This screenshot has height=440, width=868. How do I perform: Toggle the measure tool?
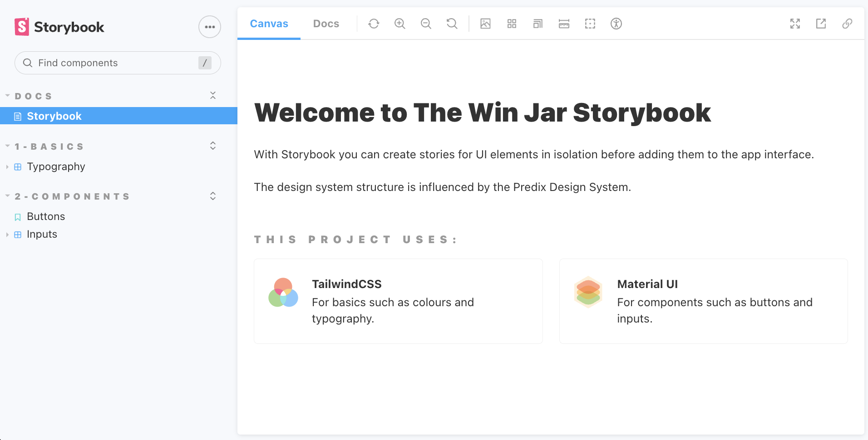564,24
